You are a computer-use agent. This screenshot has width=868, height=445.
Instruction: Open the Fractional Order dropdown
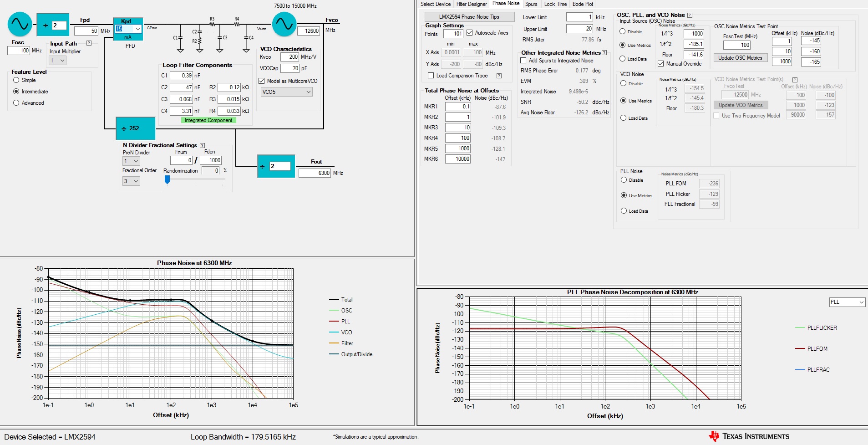pyautogui.click(x=131, y=181)
